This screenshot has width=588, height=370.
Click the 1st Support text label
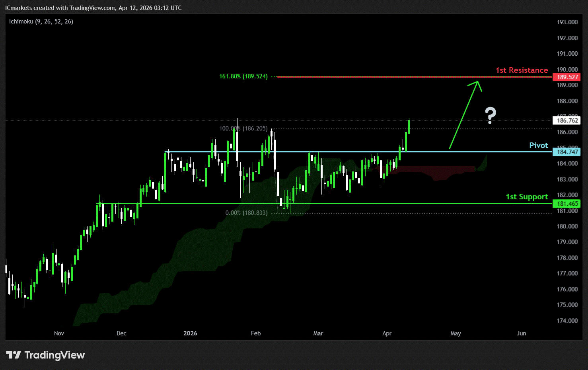pos(527,197)
